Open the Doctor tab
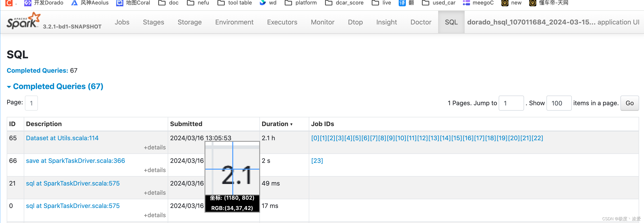This screenshot has width=644, height=223. (x=421, y=22)
